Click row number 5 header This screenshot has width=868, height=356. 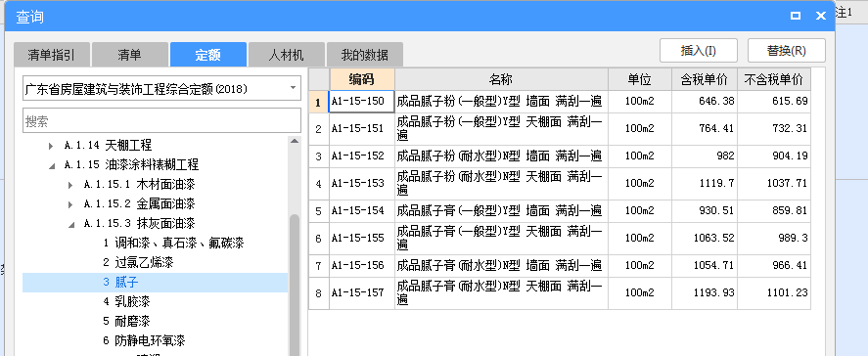coord(319,211)
